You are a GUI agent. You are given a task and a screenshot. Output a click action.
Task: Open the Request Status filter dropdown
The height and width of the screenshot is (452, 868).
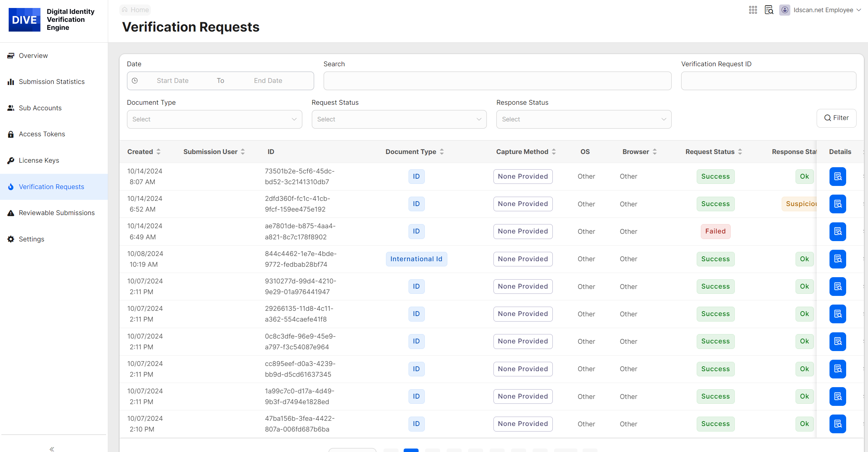click(399, 119)
